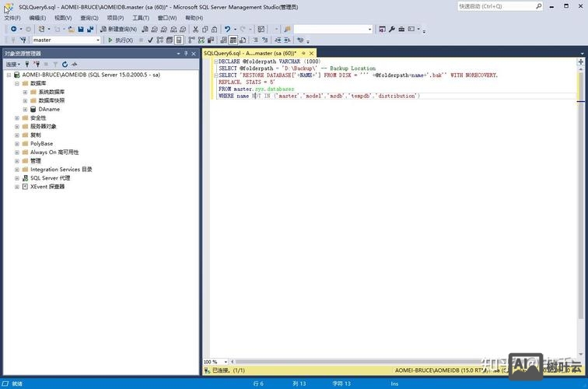Screen dimensions: 588x389
Task: Open the 100 % zoom dropdown
Action: coord(224,362)
